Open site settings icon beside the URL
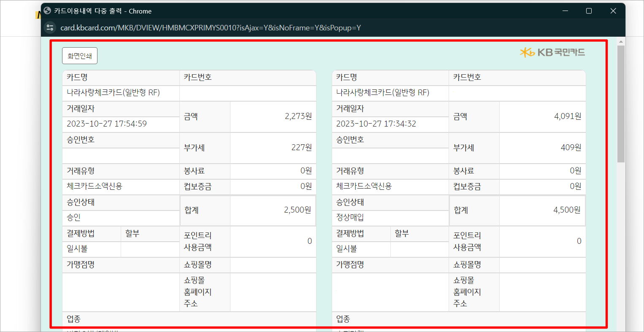 [x=50, y=27]
